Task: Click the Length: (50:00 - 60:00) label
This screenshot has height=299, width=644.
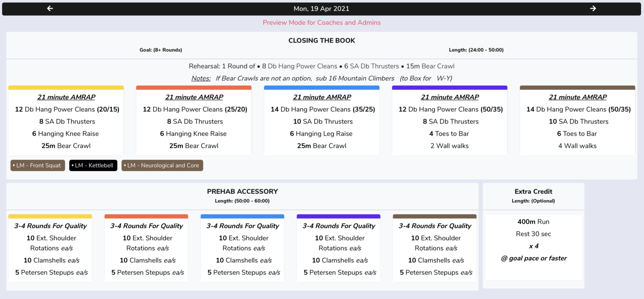Action: 242,201
